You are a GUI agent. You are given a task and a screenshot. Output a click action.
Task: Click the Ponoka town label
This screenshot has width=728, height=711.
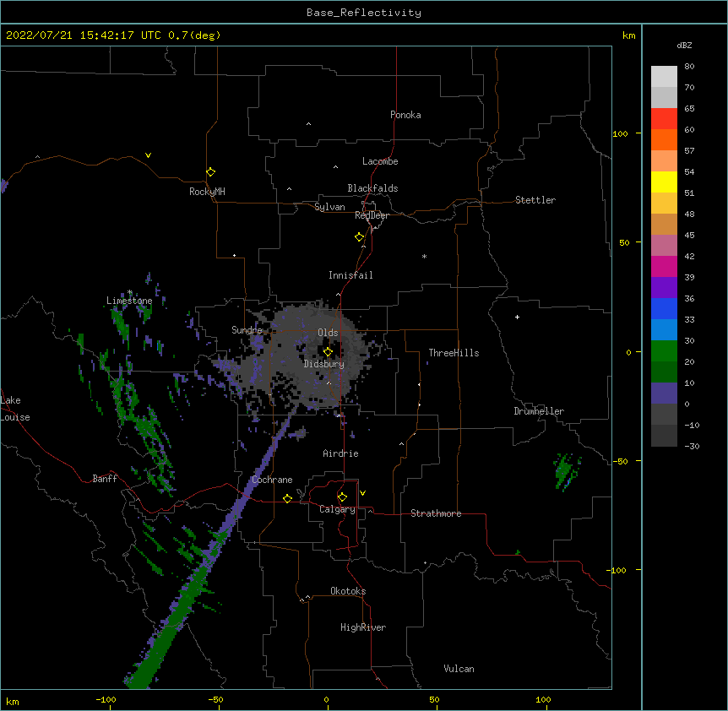(x=405, y=115)
